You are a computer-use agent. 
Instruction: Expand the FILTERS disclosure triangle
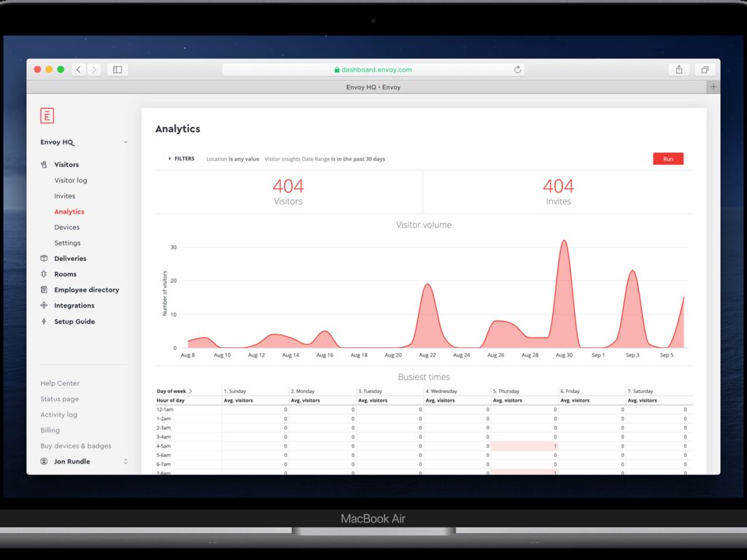click(169, 158)
